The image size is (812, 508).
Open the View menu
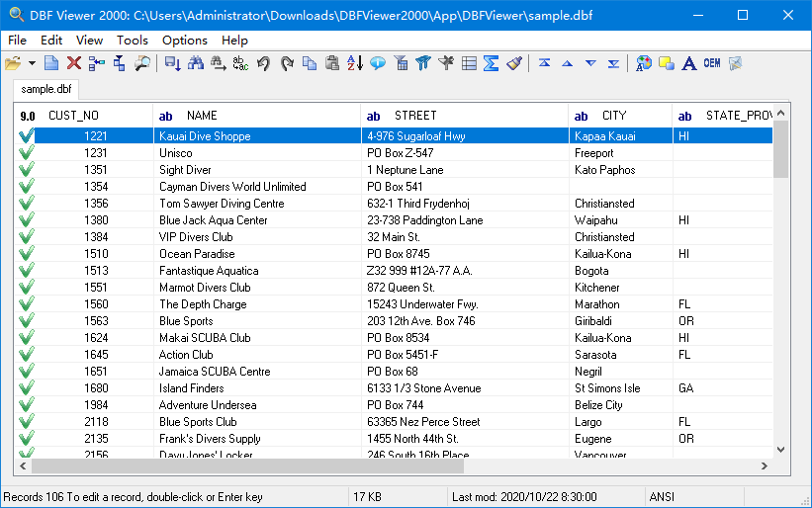click(89, 40)
